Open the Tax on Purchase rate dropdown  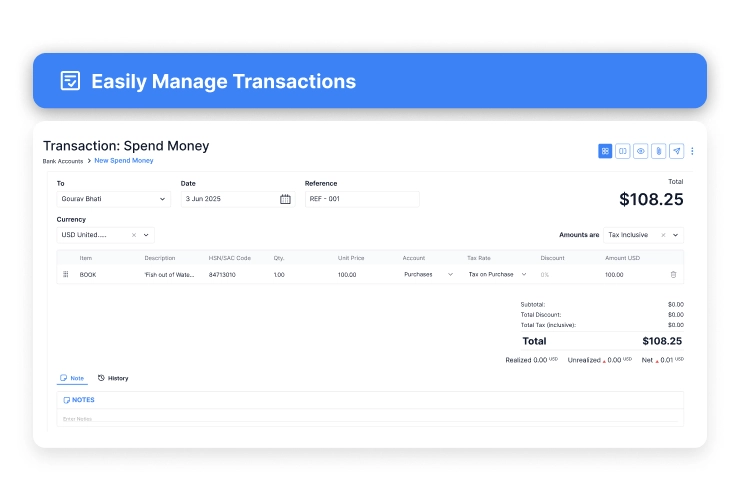[x=524, y=274]
